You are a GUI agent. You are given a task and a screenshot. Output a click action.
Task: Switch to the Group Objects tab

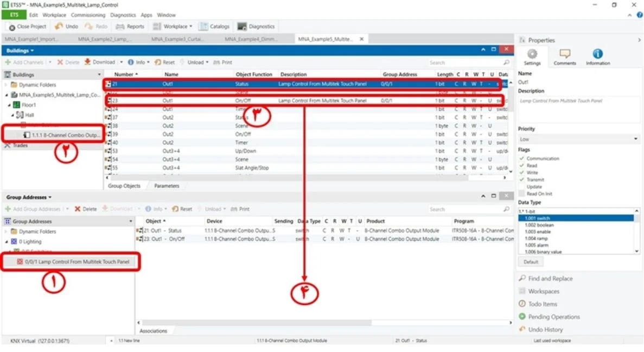(124, 186)
